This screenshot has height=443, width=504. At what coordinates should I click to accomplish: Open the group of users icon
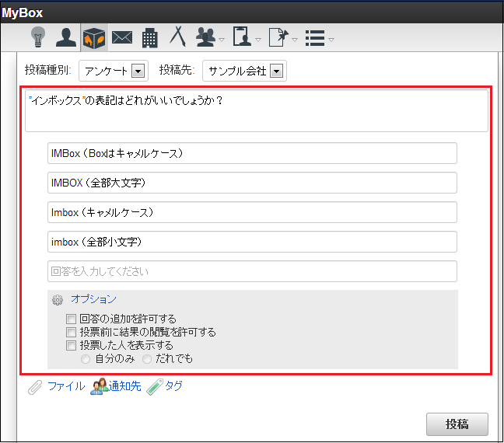[205, 37]
